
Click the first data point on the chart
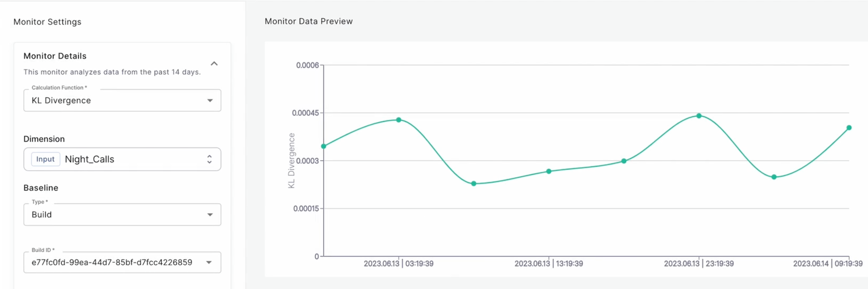pyautogui.click(x=323, y=146)
